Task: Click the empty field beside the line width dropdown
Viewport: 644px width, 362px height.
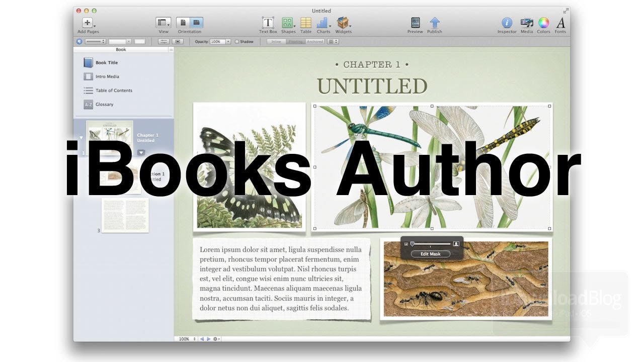Action: point(139,42)
